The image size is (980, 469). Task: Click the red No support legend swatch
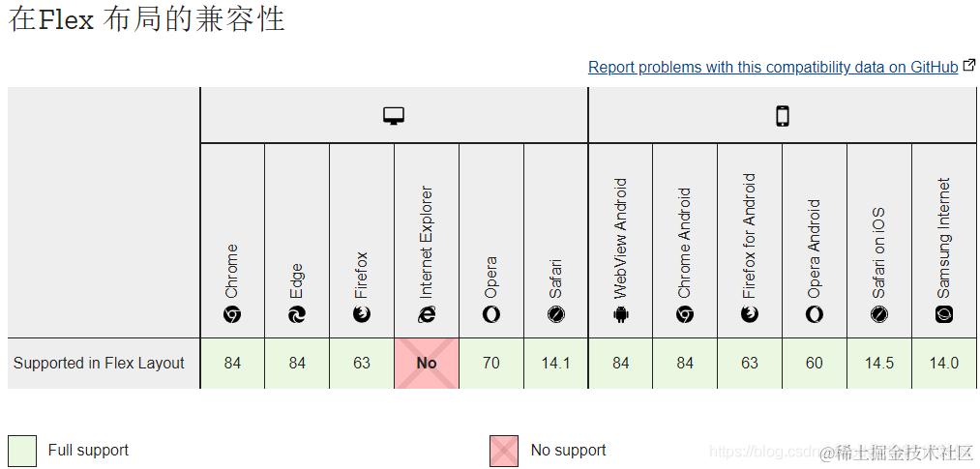[x=504, y=451]
